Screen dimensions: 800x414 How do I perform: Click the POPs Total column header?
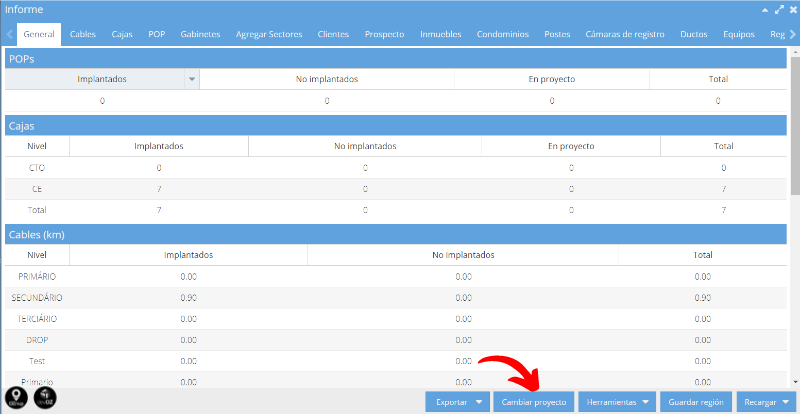coord(718,79)
